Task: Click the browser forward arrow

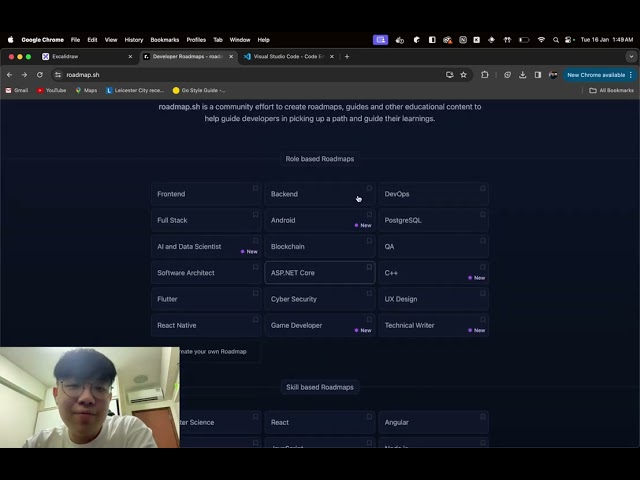Action: click(x=24, y=75)
